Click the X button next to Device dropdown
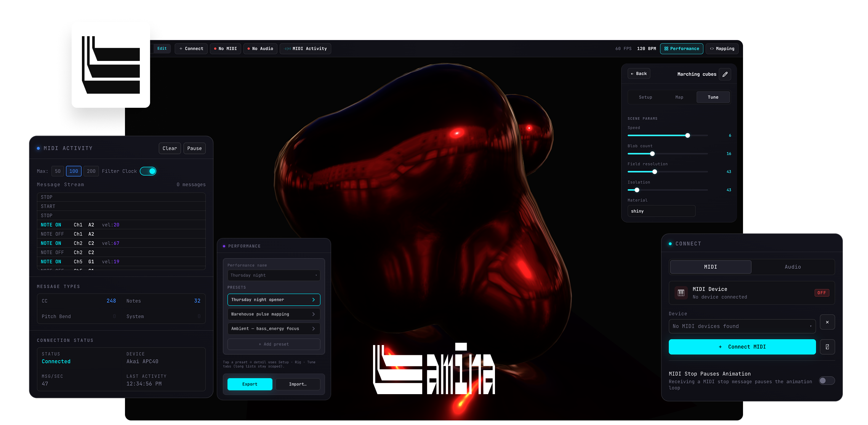 (x=827, y=322)
